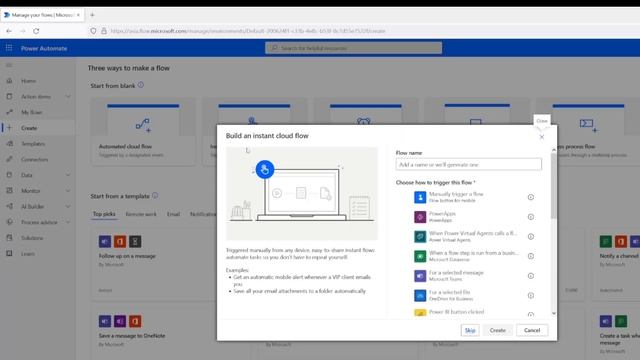Viewport: 640px width, 360px height.
Task: Choose When Power Virtual Agents calls a flow
Action: pyautogui.click(x=465, y=236)
